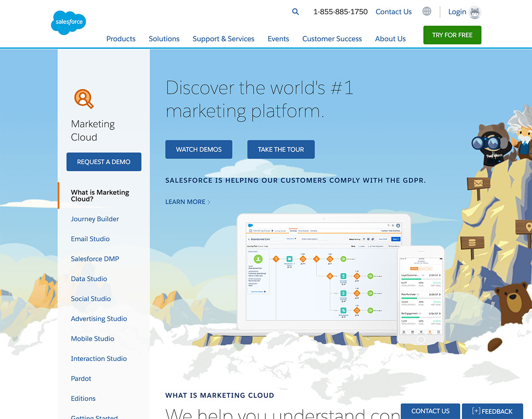Screen dimensions: 532x419
Task: Open Salesforce DMP in the sidebar
Action: (95, 259)
